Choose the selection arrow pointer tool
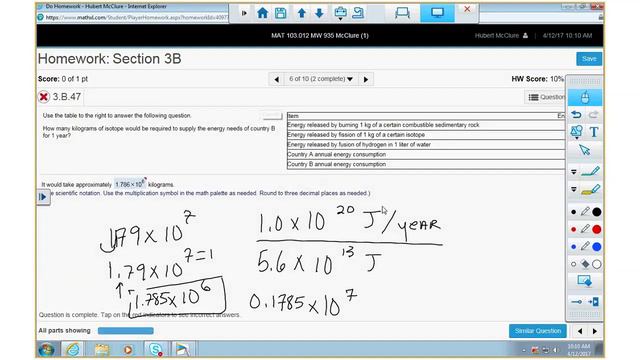Screen dimensions: 640x360 (585, 150)
